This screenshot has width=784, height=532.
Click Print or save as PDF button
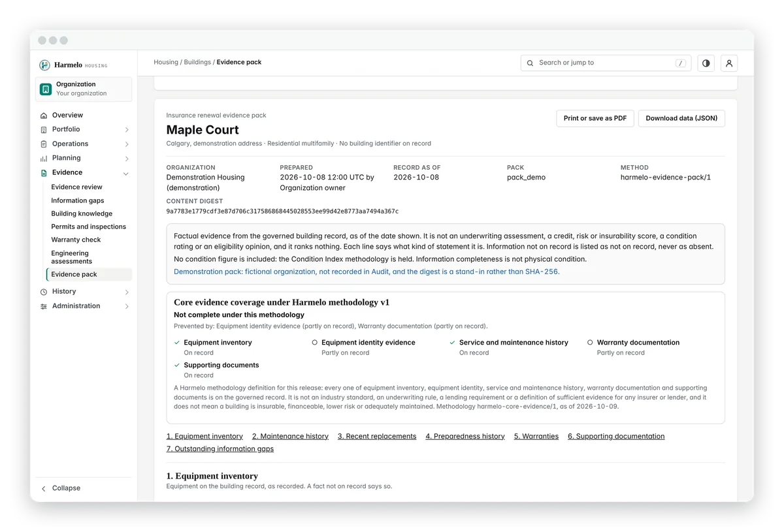[x=595, y=118]
